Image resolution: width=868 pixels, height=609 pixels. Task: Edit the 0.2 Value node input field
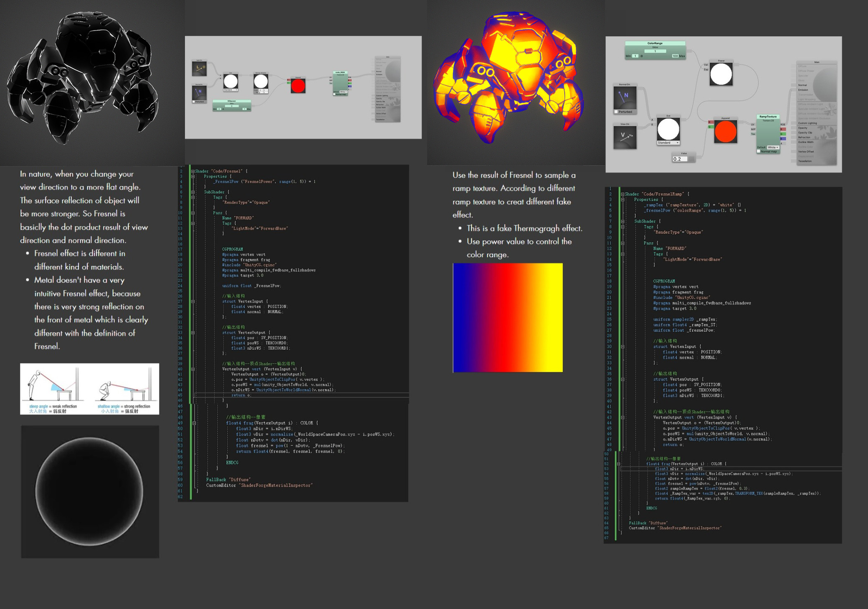(680, 159)
